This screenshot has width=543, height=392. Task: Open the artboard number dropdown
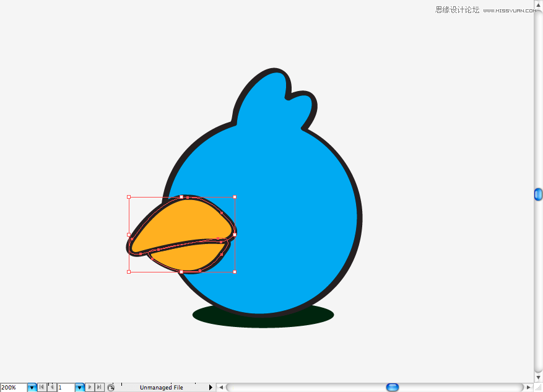click(x=80, y=388)
